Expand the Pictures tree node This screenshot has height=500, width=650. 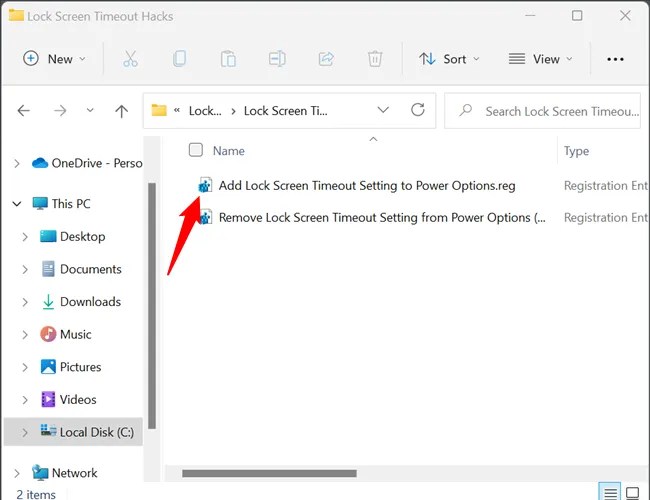pyautogui.click(x=25, y=367)
